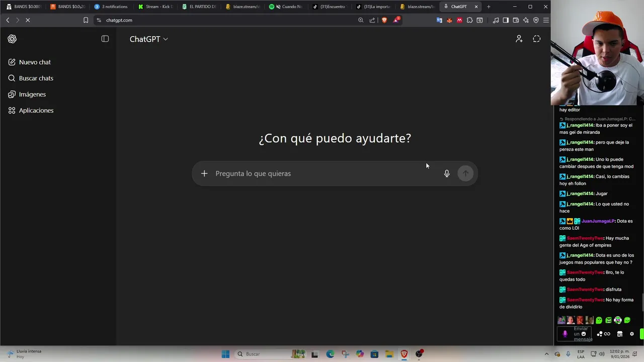Screen dimensions: 644x362
Task: Open OBS Studio from taskbar
Action: pos(419,354)
